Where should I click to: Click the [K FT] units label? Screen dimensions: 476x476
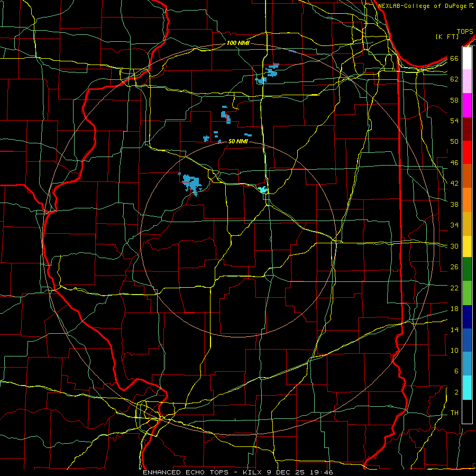[x=447, y=37]
